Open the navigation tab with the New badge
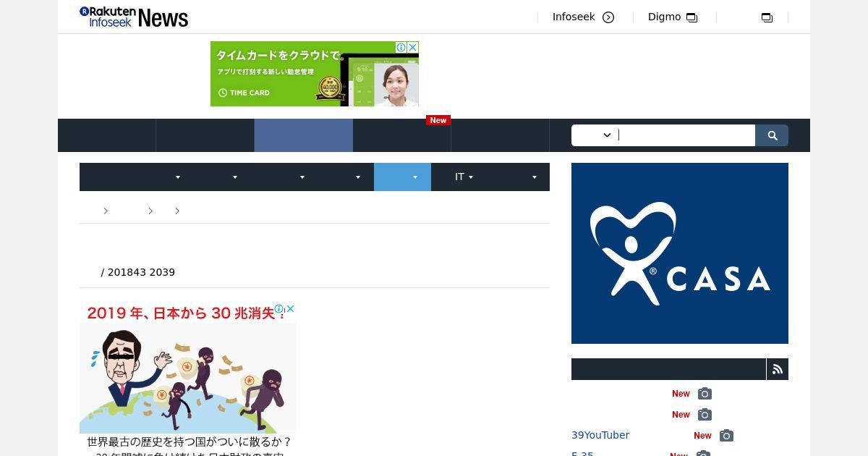The height and width of the screenshot is (456, 868). pyautogui.click(x=402, y=135)
